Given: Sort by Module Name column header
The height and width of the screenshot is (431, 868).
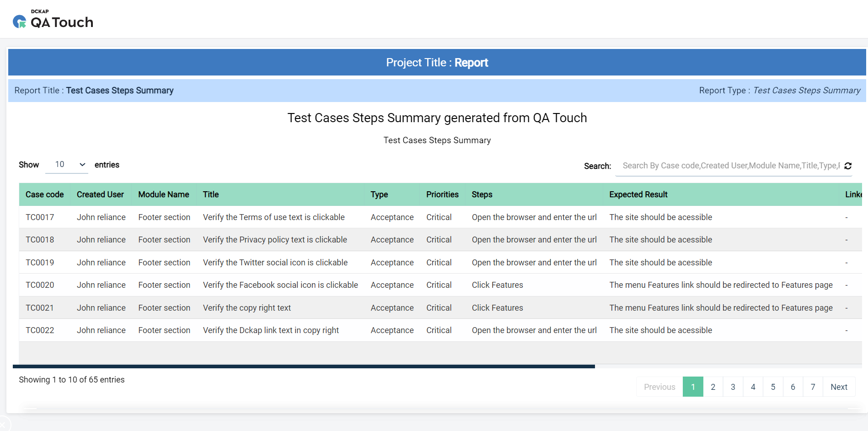Looking at the screenshot, I should click(164, 194).
